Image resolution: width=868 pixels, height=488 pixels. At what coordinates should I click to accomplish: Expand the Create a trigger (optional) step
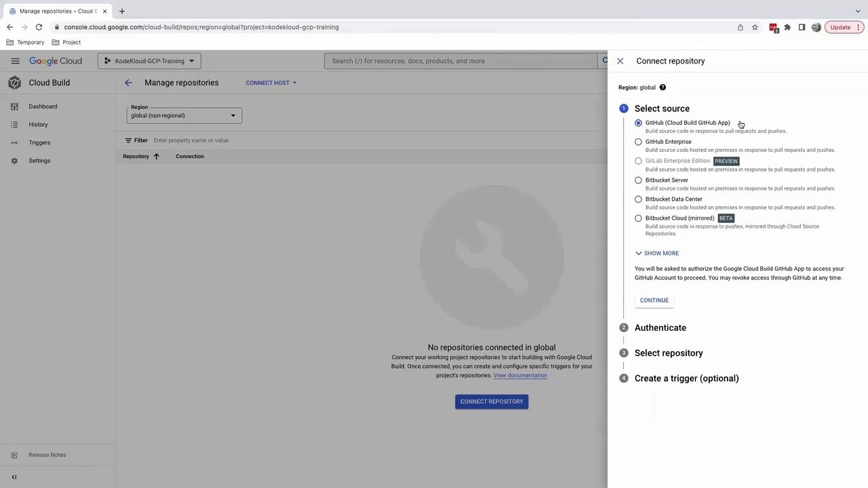pyautogui.click(x=687, y=378)
